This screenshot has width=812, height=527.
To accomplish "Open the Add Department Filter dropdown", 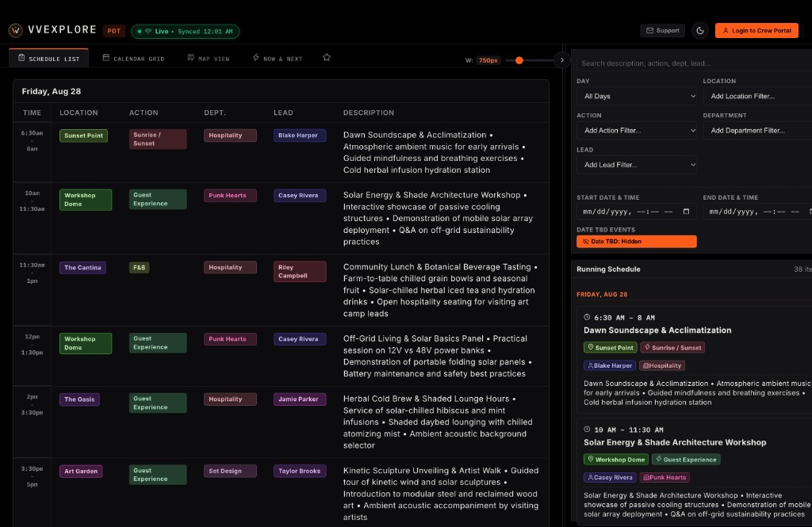I will 757,131.
